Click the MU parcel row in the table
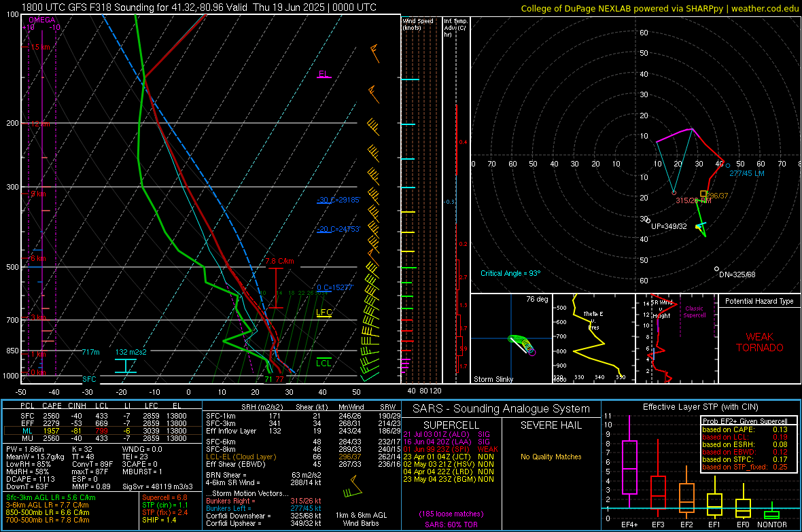This screenshot has height=532, width=802. point(103,438)
